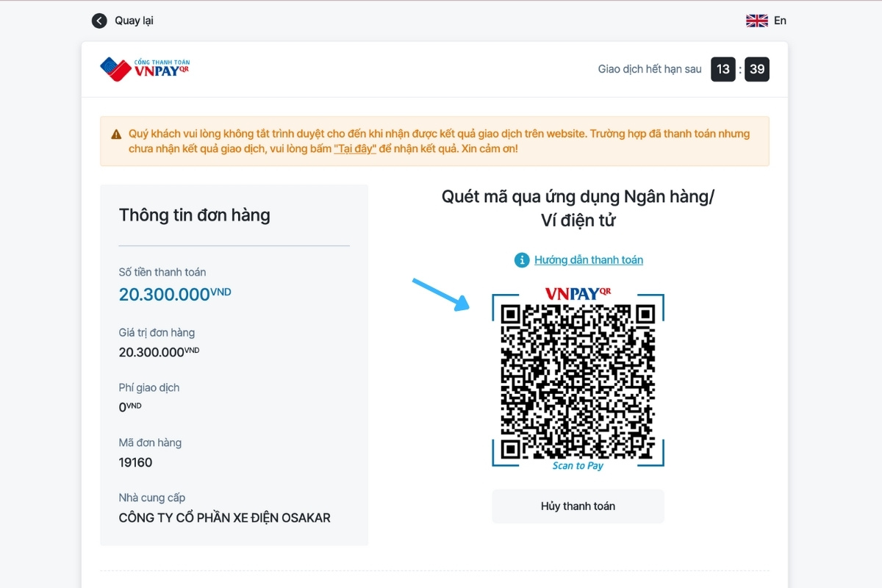The image size is (882, 588).
Task: Click the Scan to Pay caption
Action: 578,466
